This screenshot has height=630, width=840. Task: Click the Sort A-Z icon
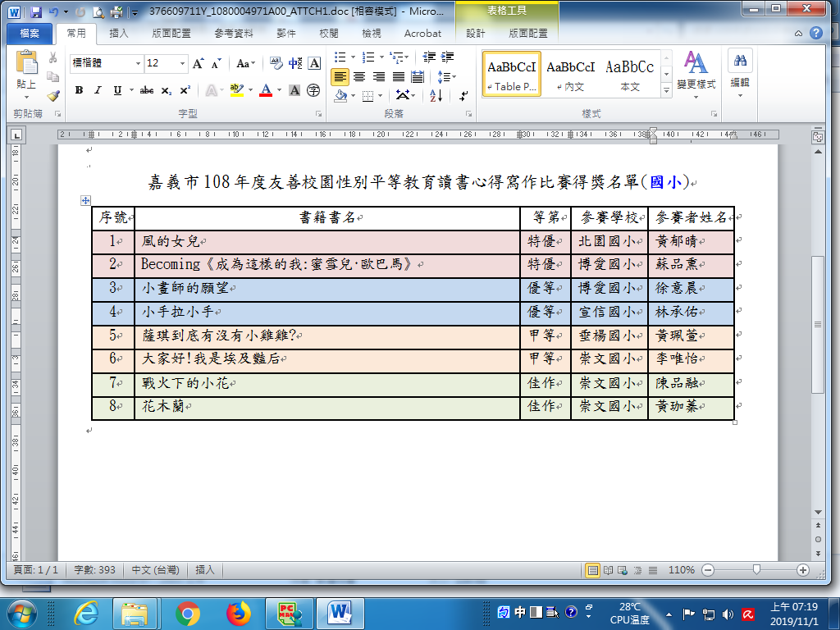[x=436, y=95]
